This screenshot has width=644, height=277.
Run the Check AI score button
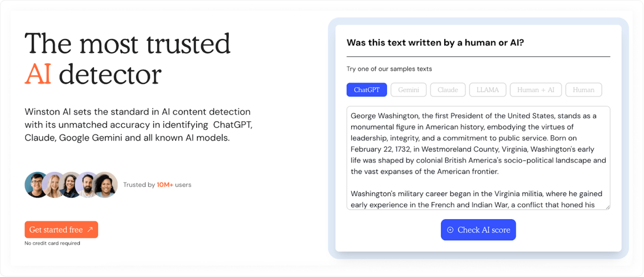click(x=478, y=230)
